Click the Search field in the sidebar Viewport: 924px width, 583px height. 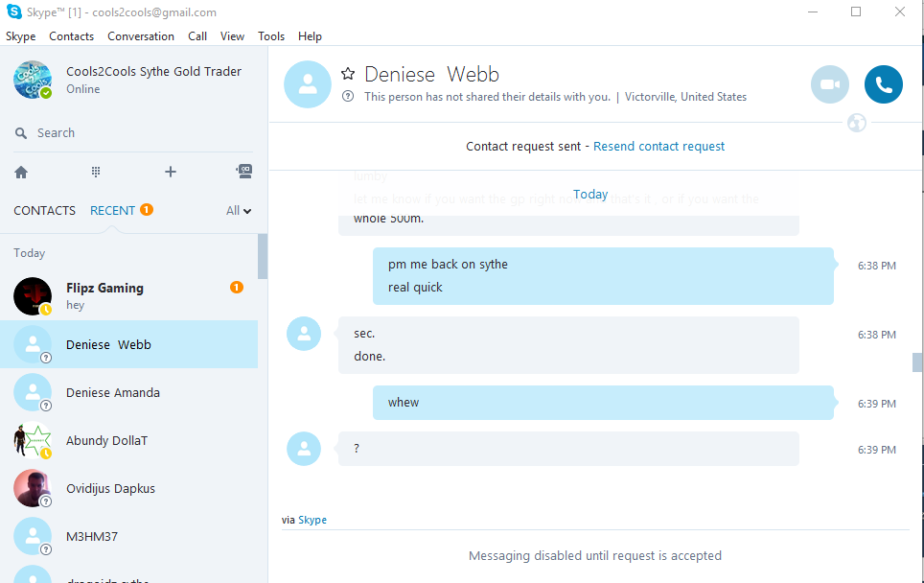pyautogui.click(x=133, y=133)
